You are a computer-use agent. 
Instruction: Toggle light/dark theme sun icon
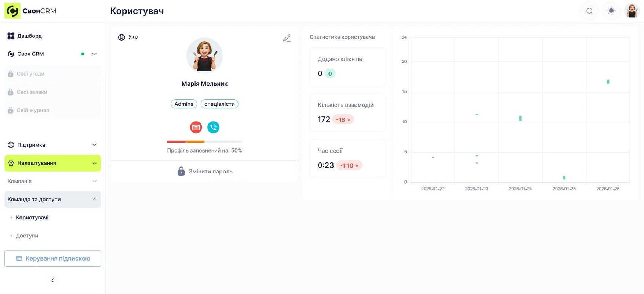[611, 11]
